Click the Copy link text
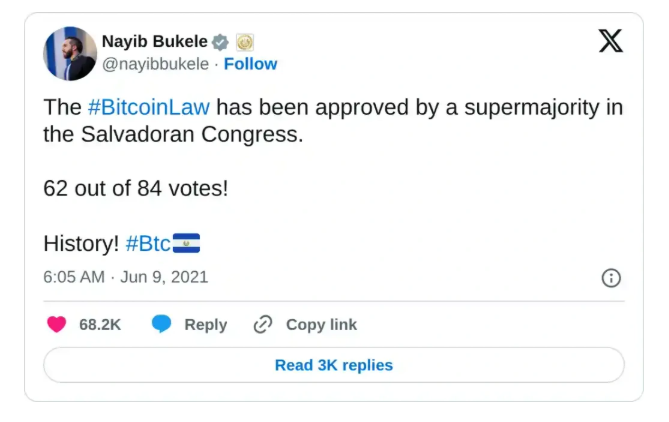669x422 pixels. 321,325
